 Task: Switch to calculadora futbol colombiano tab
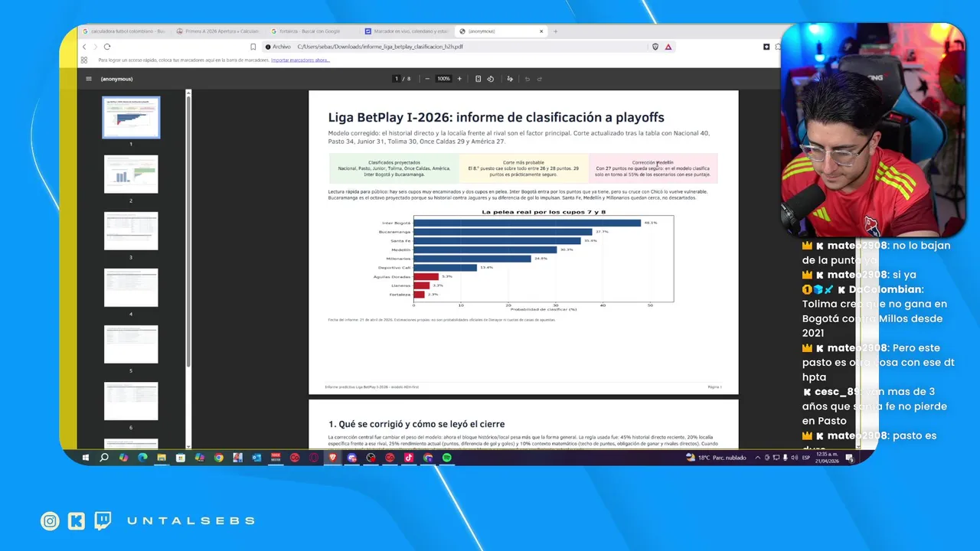123,31
